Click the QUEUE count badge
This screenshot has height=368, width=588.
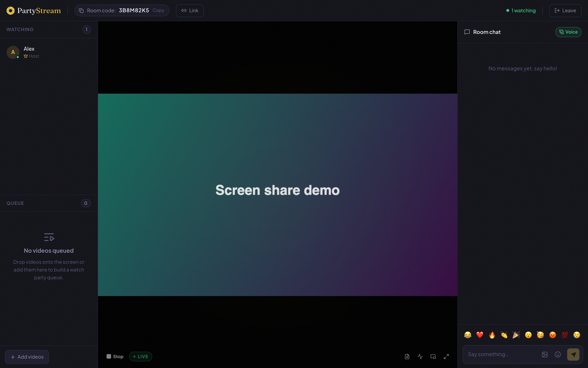(86, 203)
